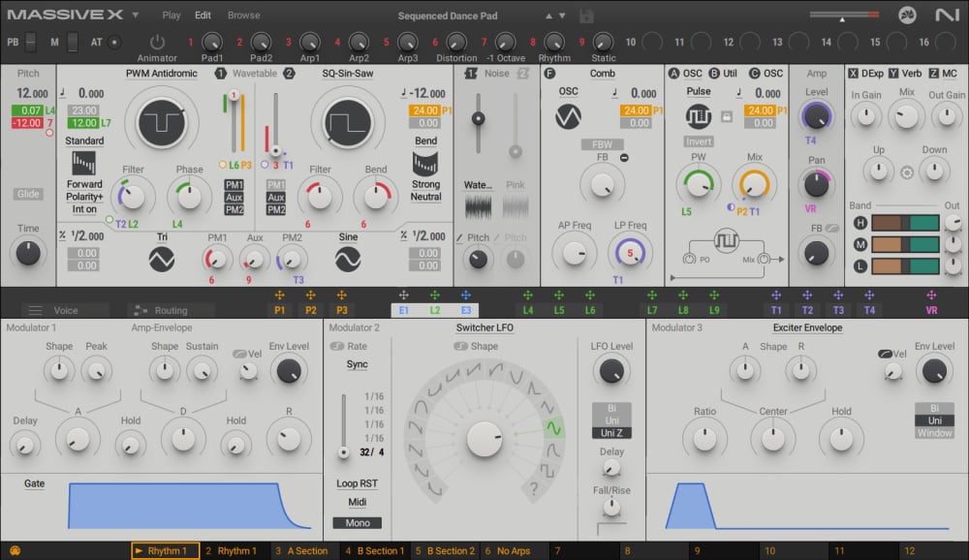Open the Comb filter type menu

602,73
